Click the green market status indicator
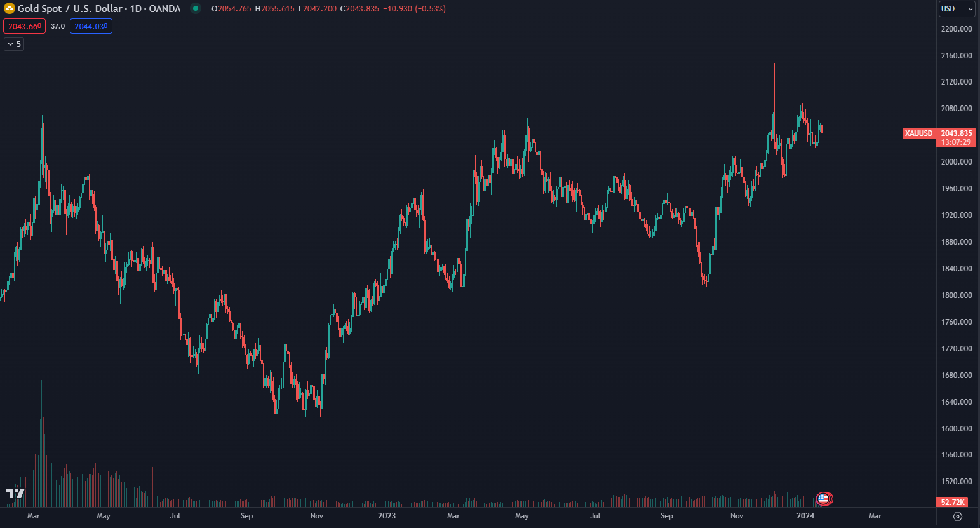 click(x=196, y=9)
